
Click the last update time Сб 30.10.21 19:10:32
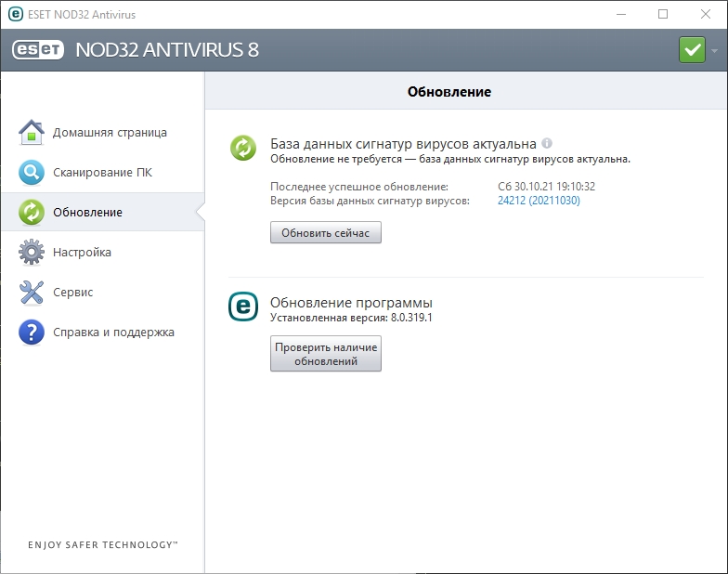546,187
